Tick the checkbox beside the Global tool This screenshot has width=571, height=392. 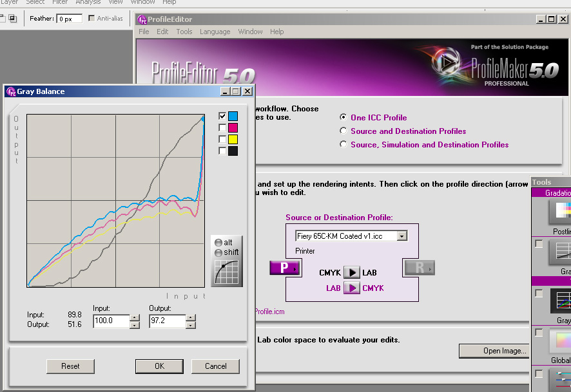click(539, 333)
